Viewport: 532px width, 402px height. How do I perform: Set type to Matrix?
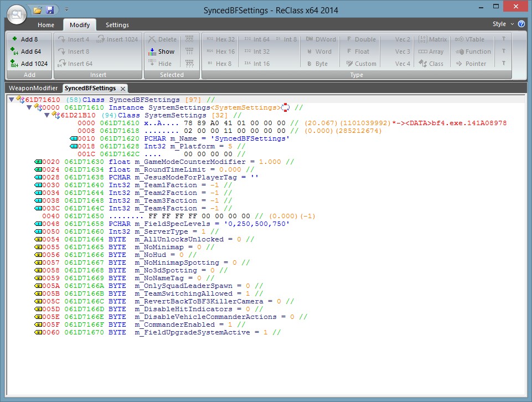tap(432, 39)
